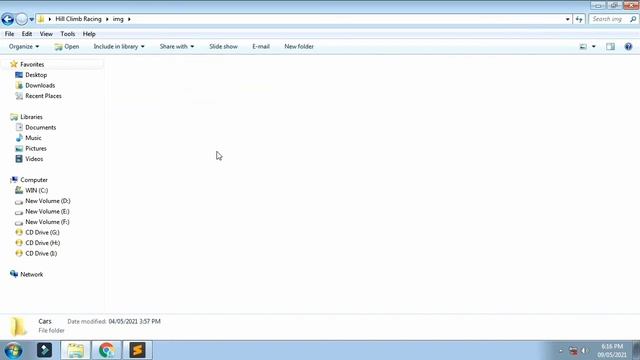Open Help with the question mark icon

(628, 47)
